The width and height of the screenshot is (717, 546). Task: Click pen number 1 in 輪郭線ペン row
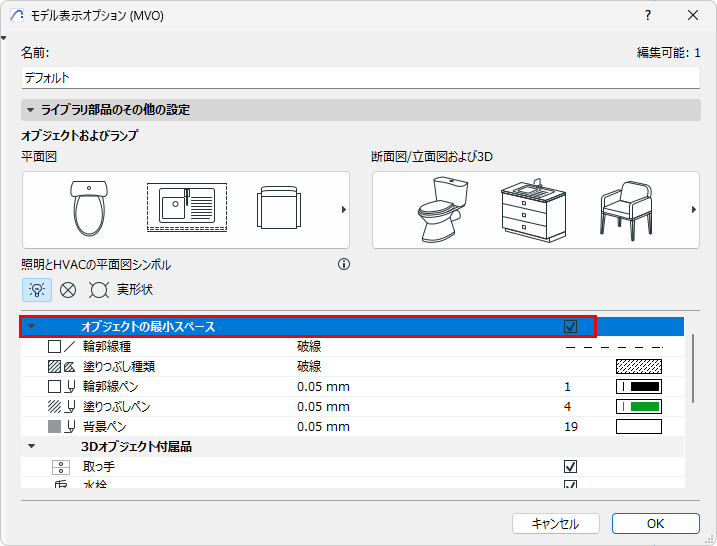pyautogui.click(x=567, y=387)
